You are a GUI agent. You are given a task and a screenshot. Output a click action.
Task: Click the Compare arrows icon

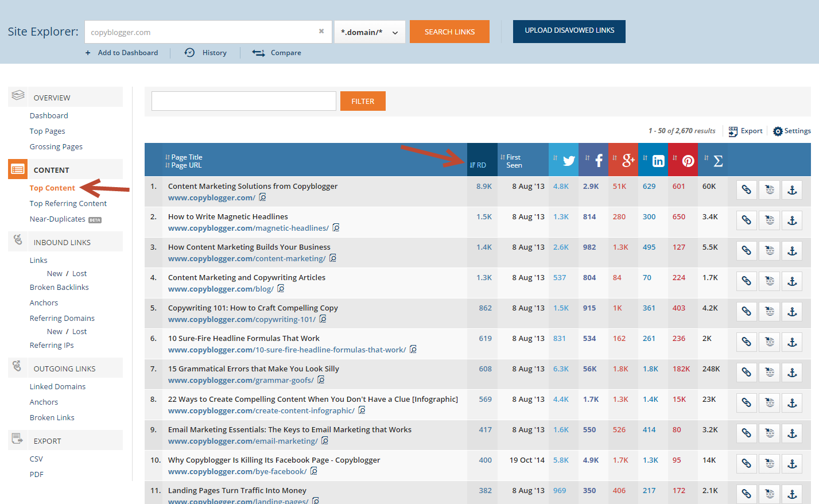[258, 53]
